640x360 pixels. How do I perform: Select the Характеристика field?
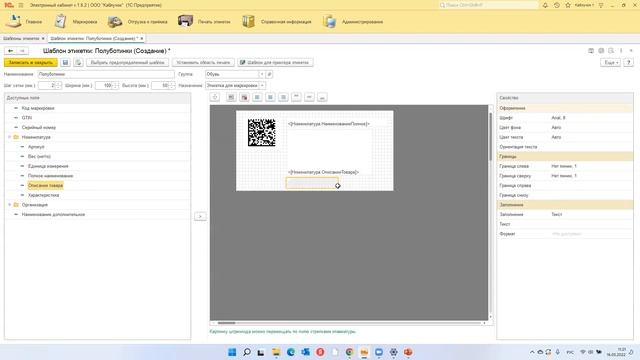pos(44,195)
